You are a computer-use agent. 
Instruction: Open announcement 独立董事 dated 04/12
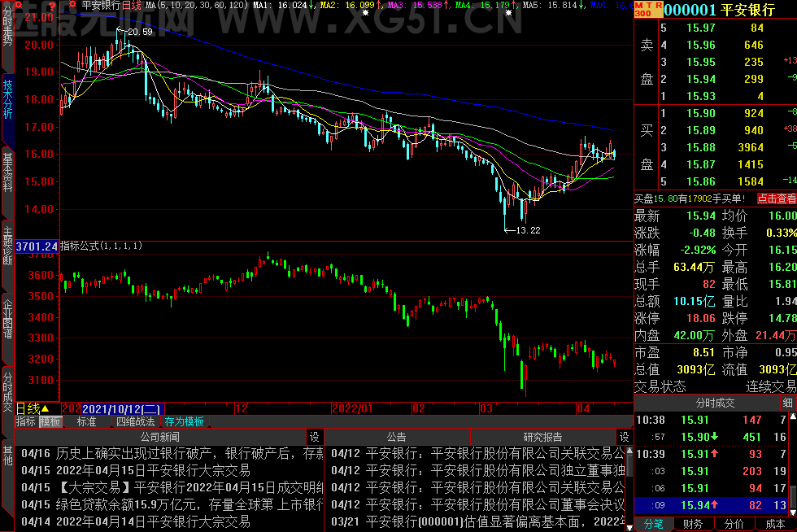478,470
